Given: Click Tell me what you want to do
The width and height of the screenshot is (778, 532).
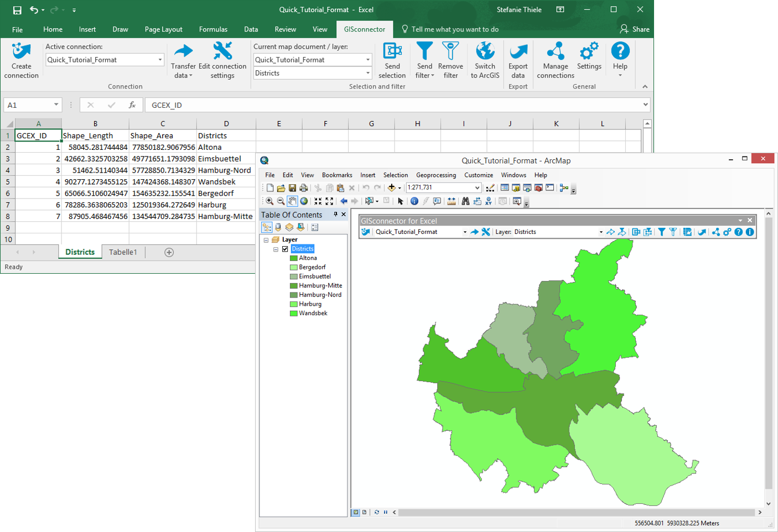Looking at the screenshot, I should tap(450, 29).
